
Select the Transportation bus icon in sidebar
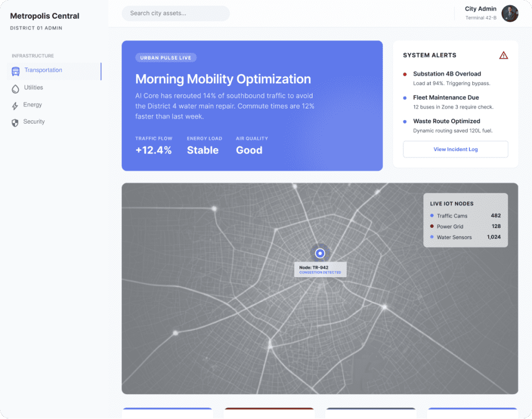[16, 71]
